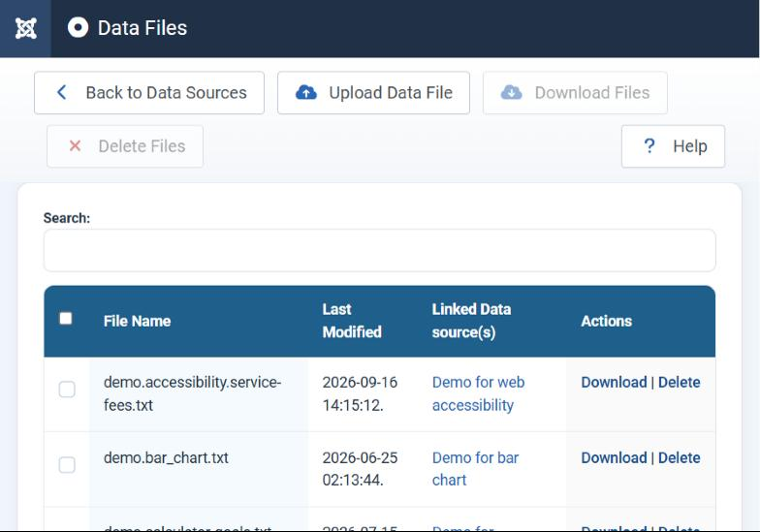Open the Demo for bar chart link
The height and width of the screenshot is (532, 760).
coord(475,469)
